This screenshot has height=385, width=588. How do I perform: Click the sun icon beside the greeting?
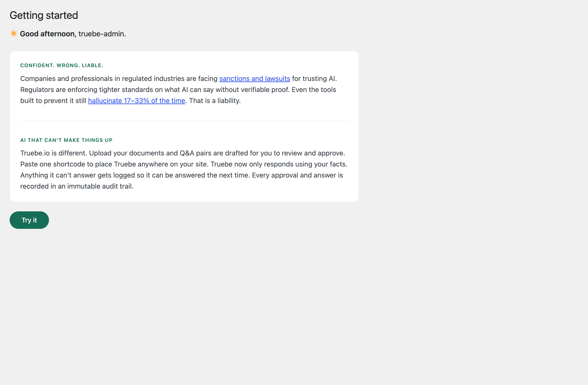pyautogui.click(x=14, y=33)
